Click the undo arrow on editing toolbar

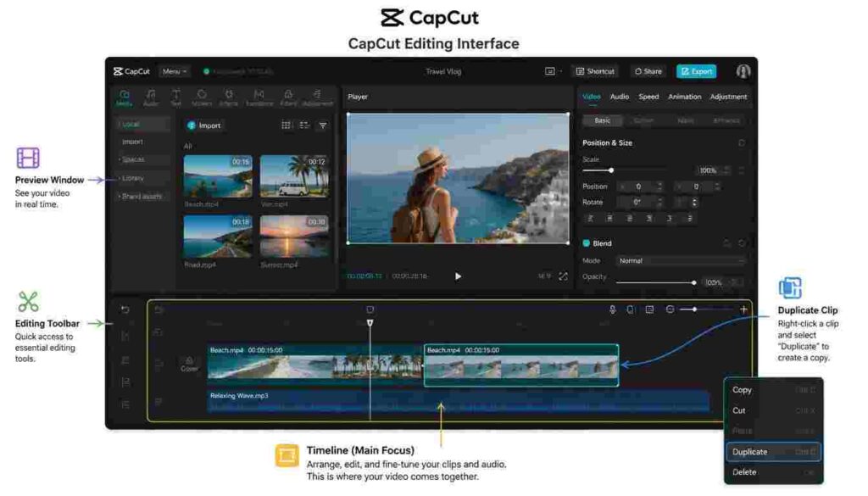tap(125, 310)
